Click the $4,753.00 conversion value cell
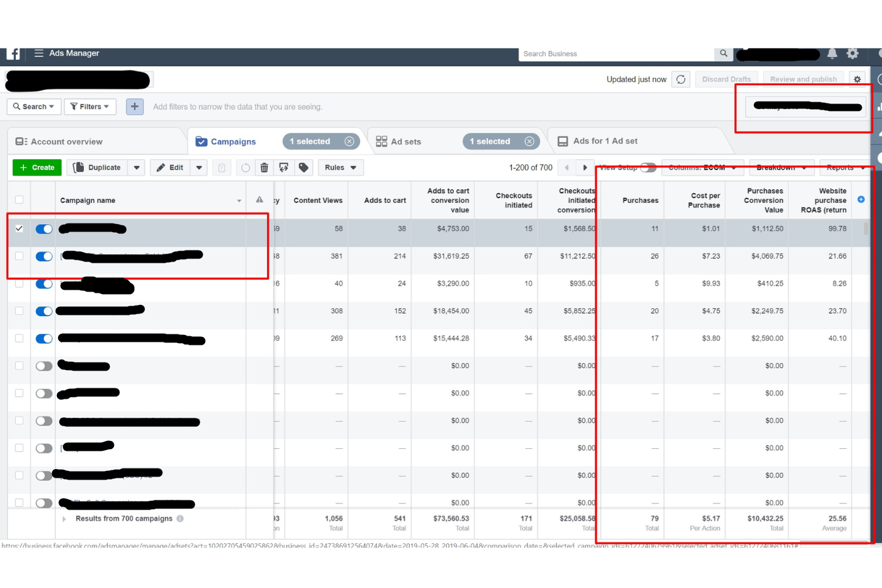Image resolution: width=882 pixels, height=588 pixels. point(453,229)
